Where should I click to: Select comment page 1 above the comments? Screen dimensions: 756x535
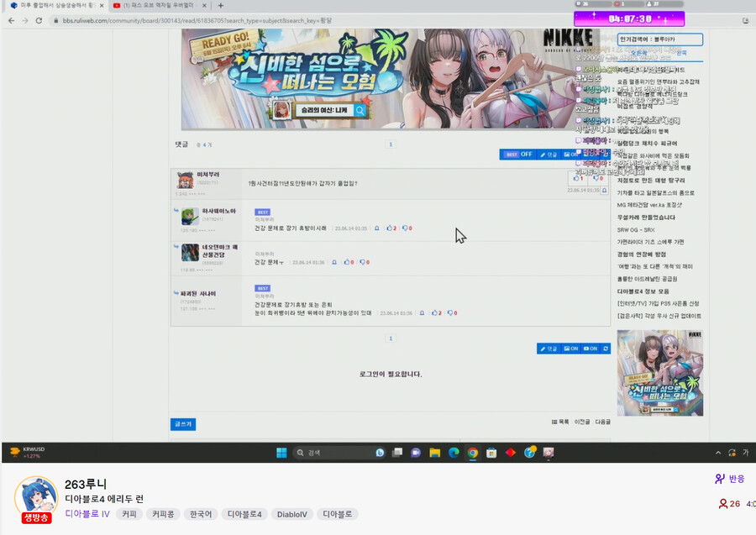click(x=391, y=144)
